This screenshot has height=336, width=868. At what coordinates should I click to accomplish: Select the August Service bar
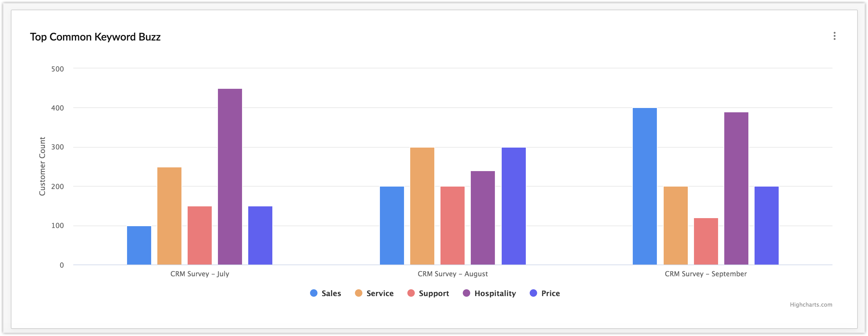coord(422,206)
